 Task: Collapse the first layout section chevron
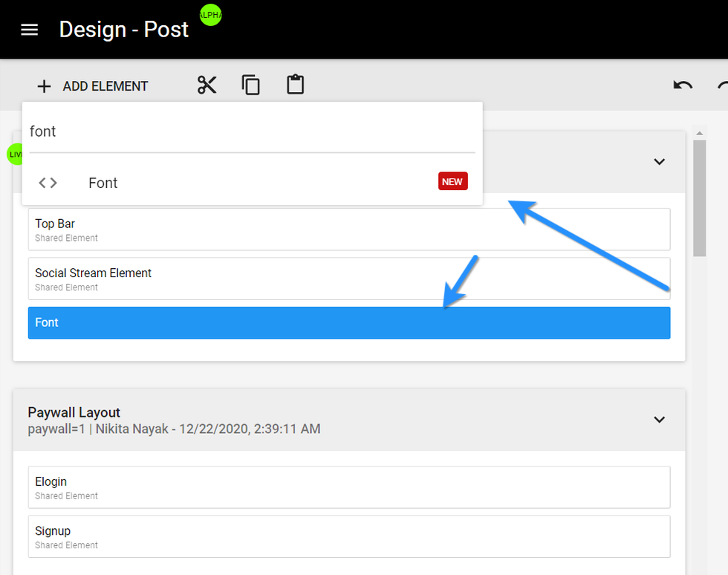pos(659,161)
